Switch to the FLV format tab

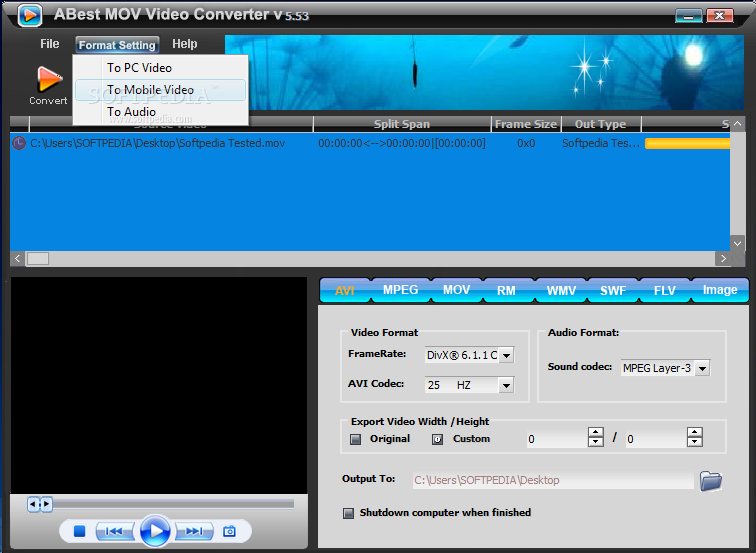point(664,291)
